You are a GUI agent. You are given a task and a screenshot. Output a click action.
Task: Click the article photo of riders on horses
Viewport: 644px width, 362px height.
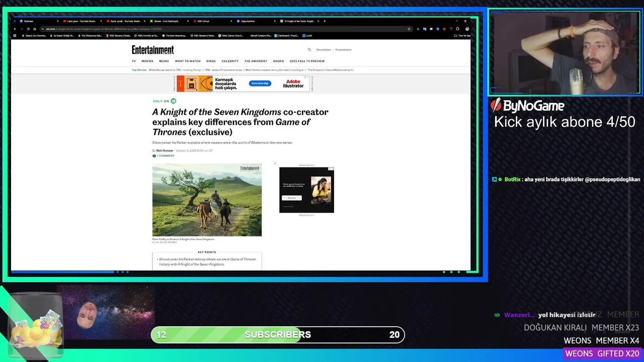[207, 200]
